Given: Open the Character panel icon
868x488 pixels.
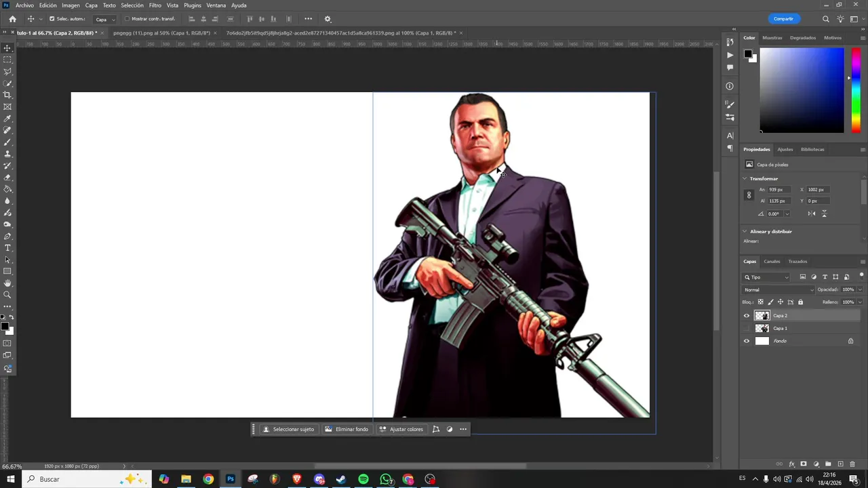Looking at the screenshot, I should 730,136.
